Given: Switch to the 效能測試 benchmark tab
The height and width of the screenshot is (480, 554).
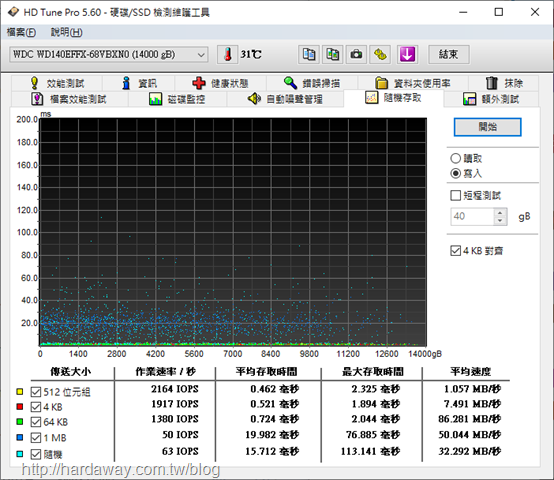Looking at the screenshot, I should (x=57, y=83).
